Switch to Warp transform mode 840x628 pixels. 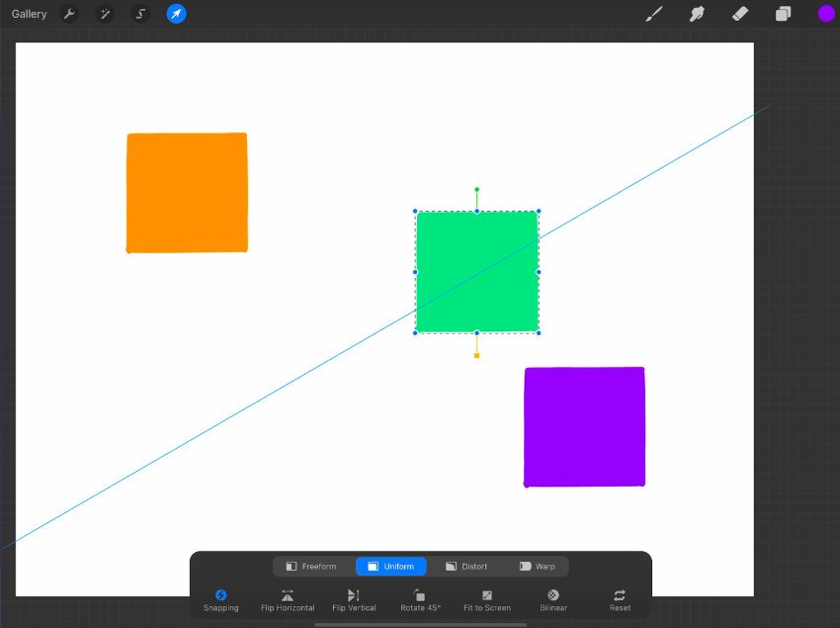pyautogui.click(x=538, y=567)
